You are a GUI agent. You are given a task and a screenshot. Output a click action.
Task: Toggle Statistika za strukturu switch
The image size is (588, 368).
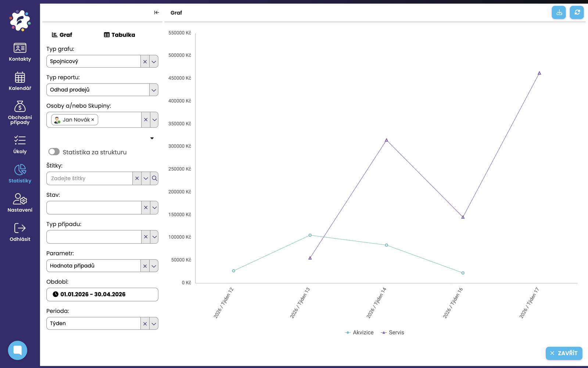[54, 152]
